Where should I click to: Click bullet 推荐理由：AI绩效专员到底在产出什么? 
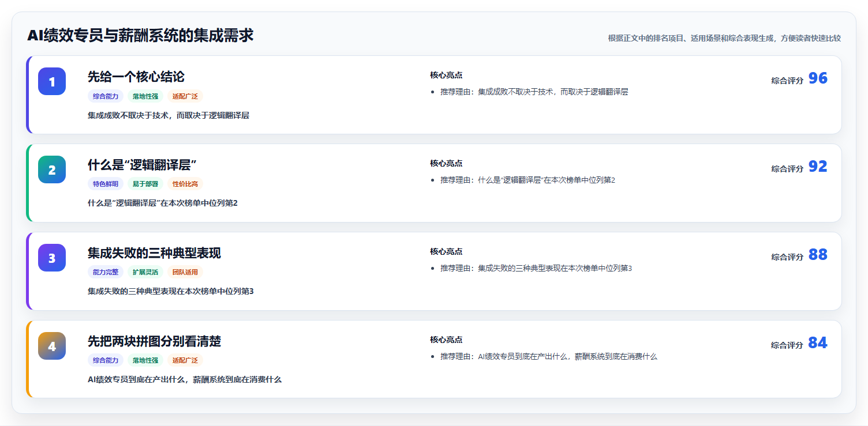click(549, 357)
